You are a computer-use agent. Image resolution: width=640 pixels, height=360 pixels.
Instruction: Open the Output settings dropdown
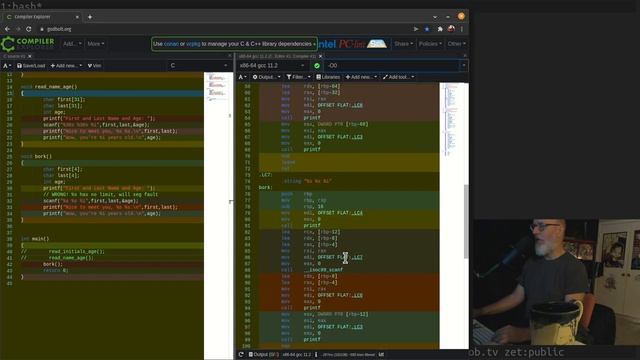267,77
